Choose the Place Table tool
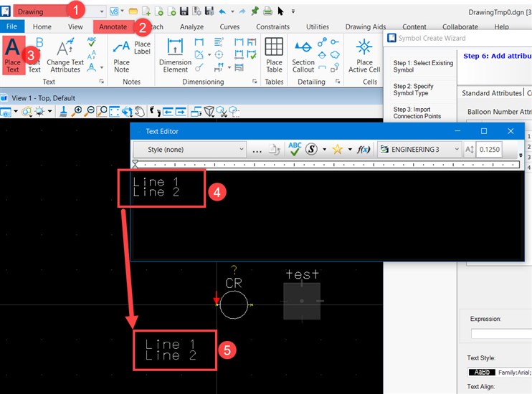 tap(274, 55)
